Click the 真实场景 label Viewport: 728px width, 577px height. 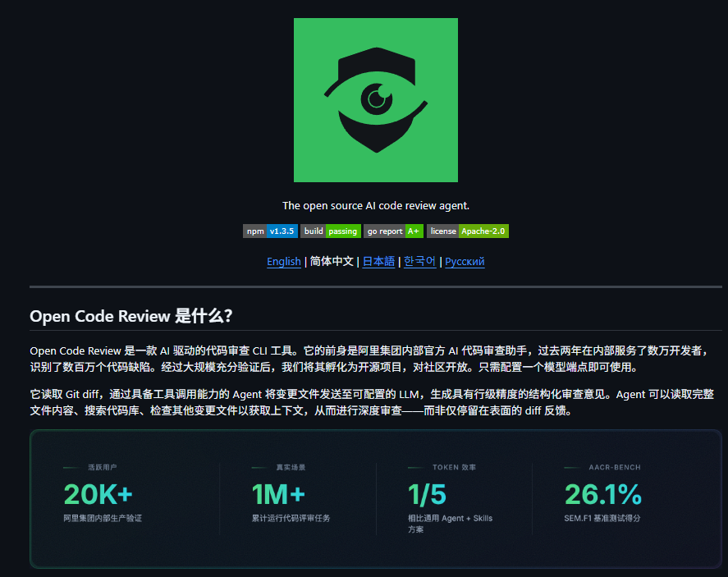pos(291,468)
